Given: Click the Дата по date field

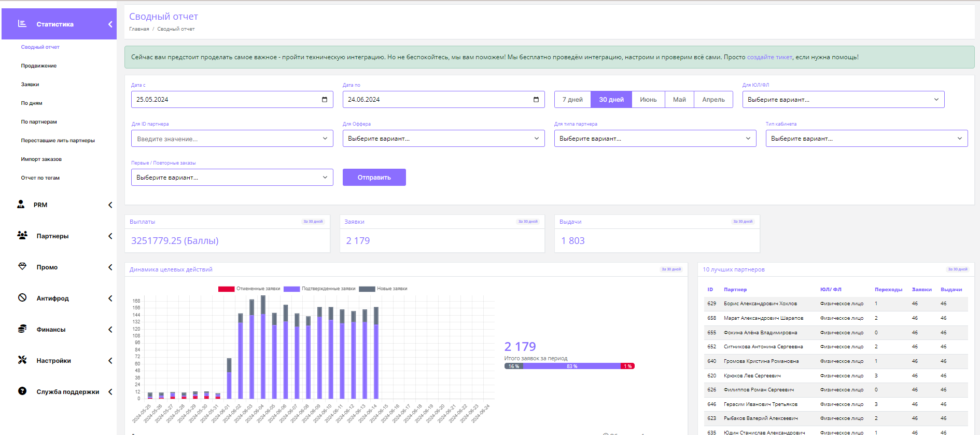Looking at the screenshot, I should (443, 100).
